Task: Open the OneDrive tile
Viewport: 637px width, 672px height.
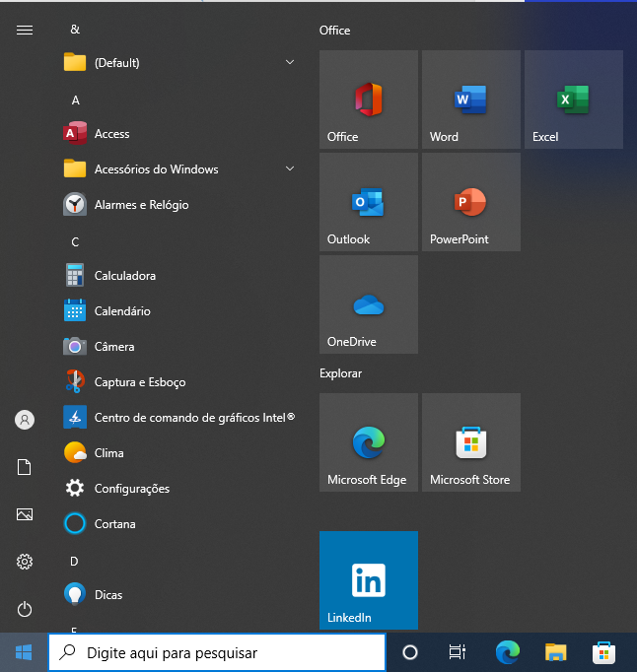Action: click(369, 304)
